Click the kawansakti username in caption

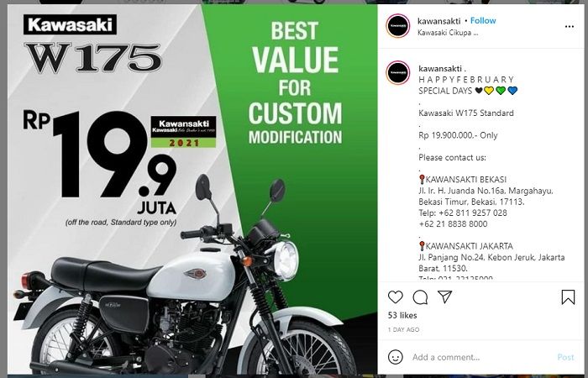point(440,69)
